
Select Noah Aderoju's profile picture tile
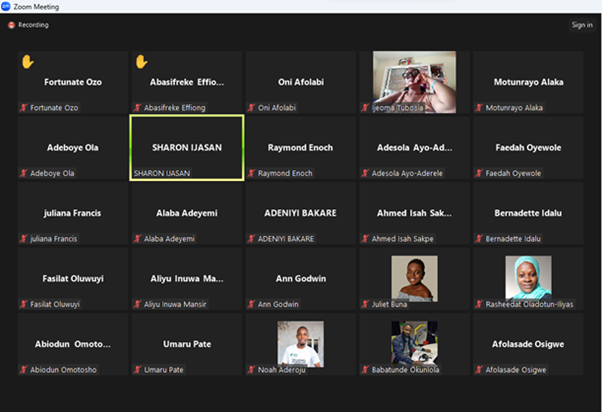pos(300,342)
